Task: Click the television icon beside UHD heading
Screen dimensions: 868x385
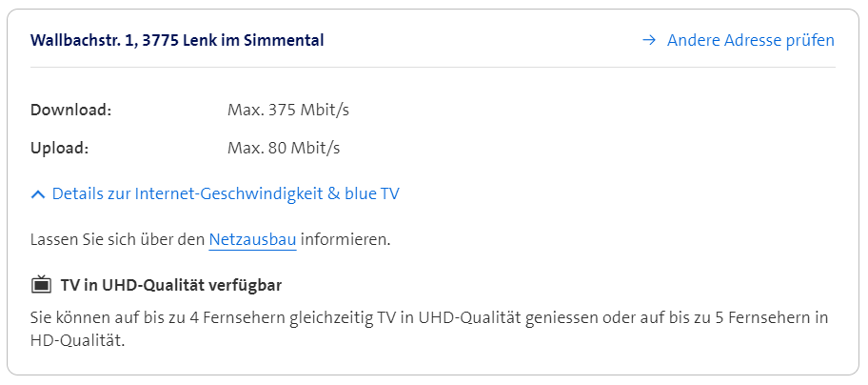Action: [x=41, y=285]
